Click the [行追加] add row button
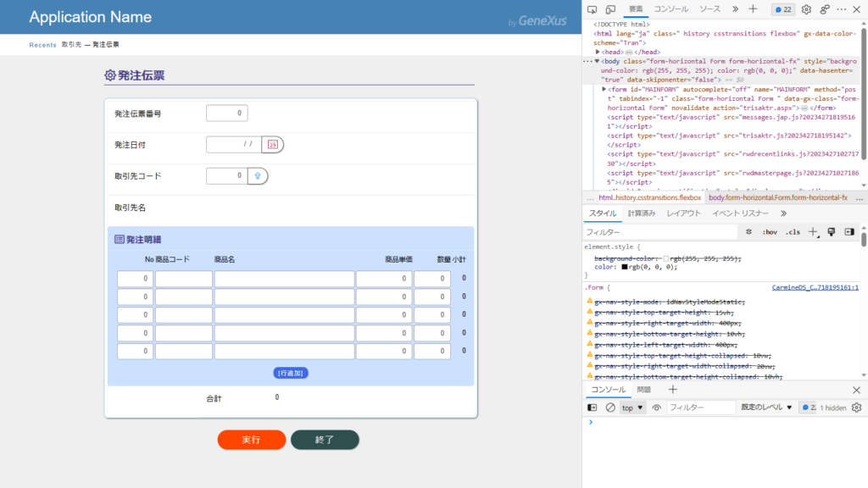Viewport: 868px width, 488px height. 291,373
